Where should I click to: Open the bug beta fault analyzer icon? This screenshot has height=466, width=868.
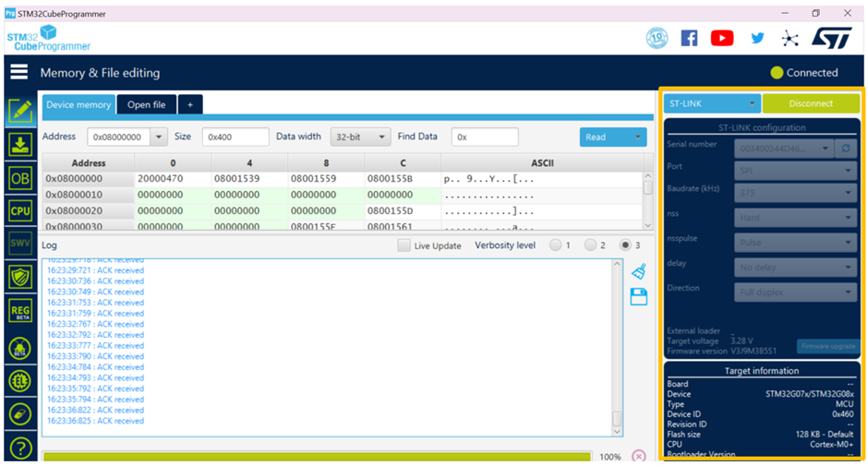click(x=20, y=348)
